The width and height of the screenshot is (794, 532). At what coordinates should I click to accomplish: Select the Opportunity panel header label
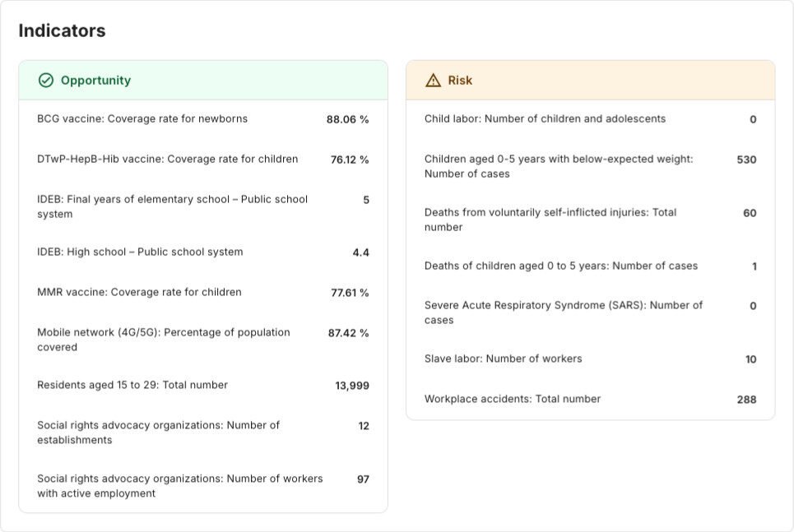coord(95,81)
